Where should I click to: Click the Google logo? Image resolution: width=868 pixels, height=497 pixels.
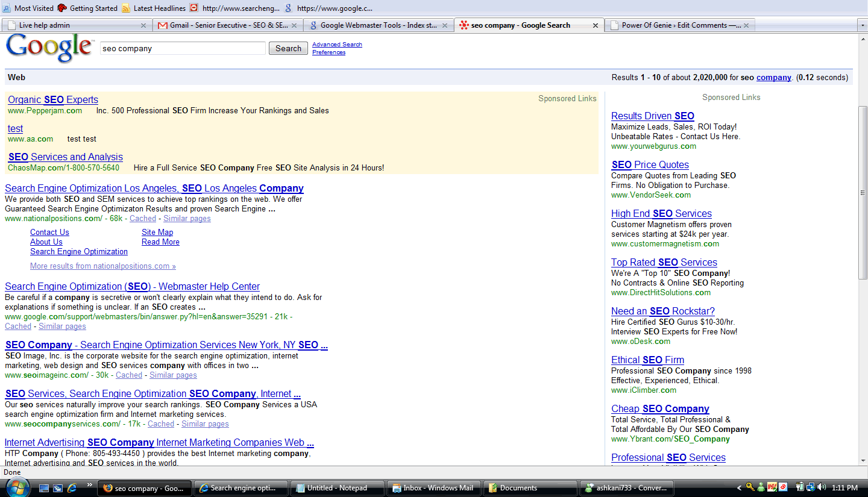click(x=49, y=48)
